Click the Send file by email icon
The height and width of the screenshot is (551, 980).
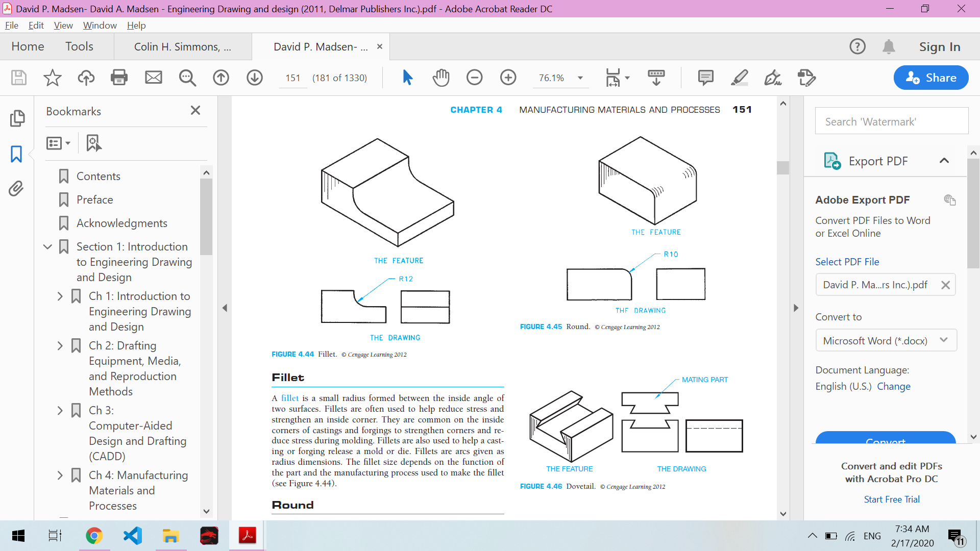[x=153, y=78]
